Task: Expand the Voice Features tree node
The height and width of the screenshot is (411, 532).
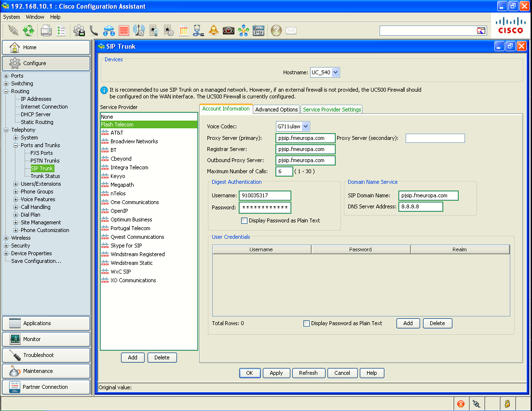Action: (x=15, y=199)
